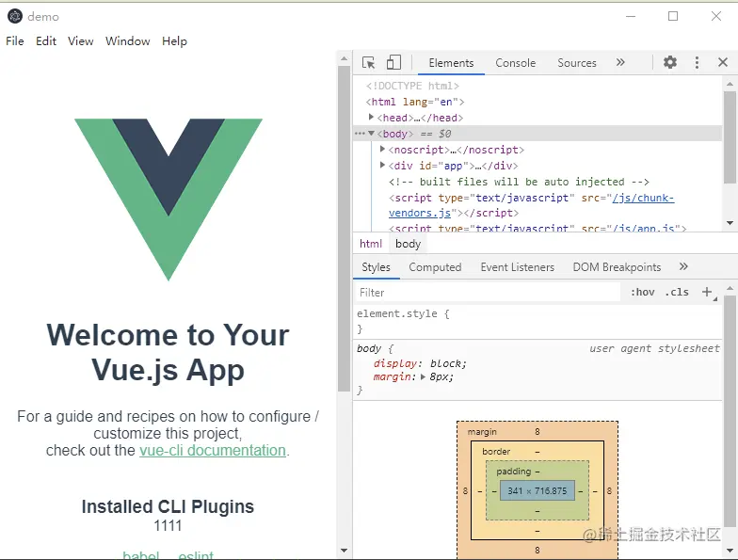Select html in the breadcrumb bar
The height and width of the screenshot is (560, 738).
(371, 243)
